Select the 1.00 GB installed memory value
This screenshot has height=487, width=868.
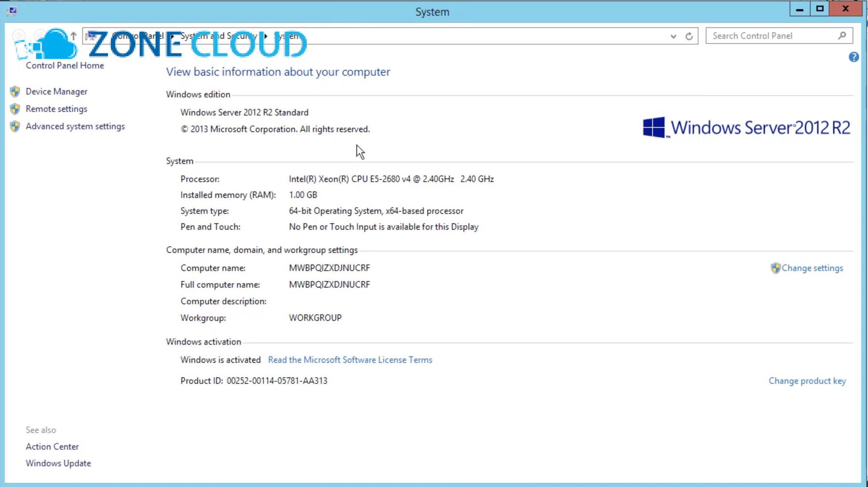click(303, 195)
